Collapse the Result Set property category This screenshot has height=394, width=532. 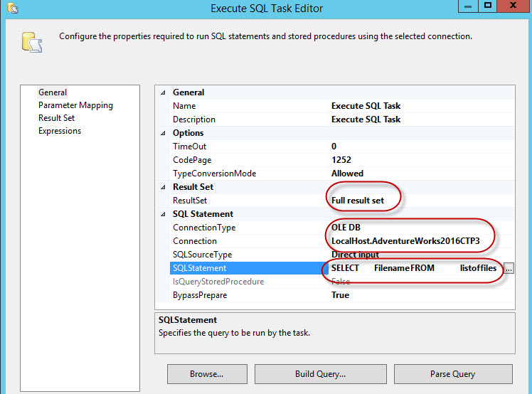[163, 187]
